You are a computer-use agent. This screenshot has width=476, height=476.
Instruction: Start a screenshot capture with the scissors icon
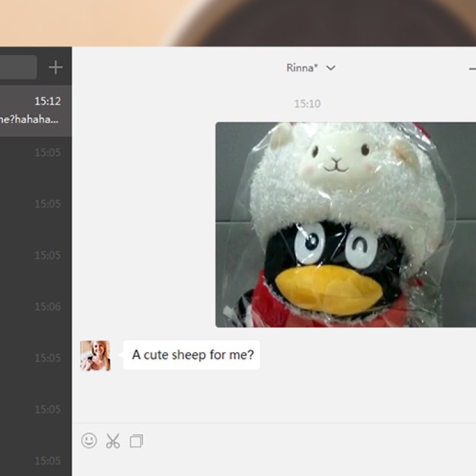point(113,441)
